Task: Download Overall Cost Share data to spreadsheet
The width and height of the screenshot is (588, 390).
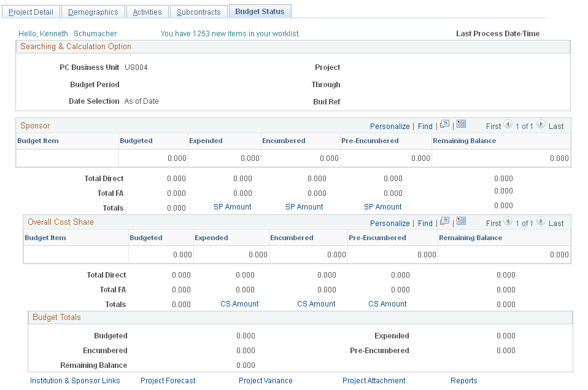Action: pos(461,222)
